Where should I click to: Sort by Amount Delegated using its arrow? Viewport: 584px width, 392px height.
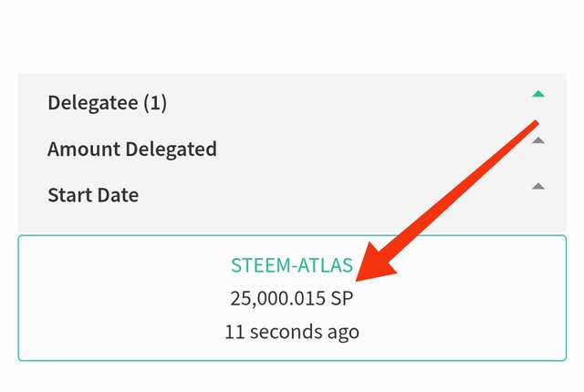pos(538,140)
